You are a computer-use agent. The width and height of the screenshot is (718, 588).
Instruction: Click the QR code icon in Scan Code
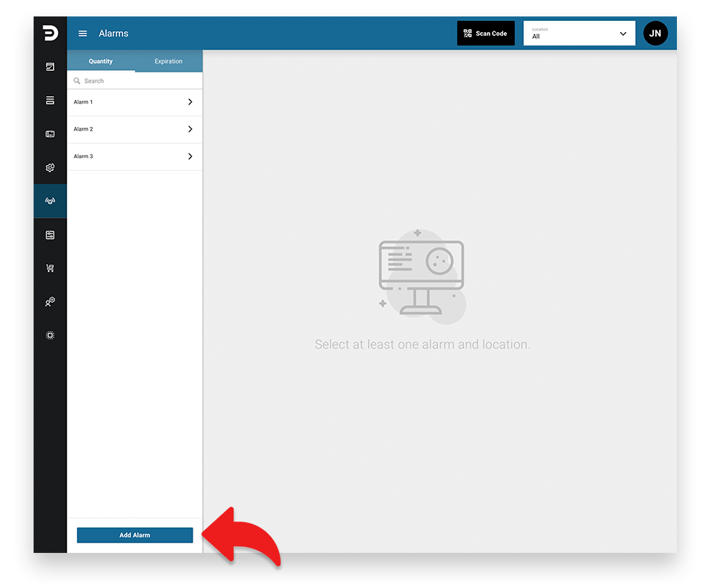point(467,34)
